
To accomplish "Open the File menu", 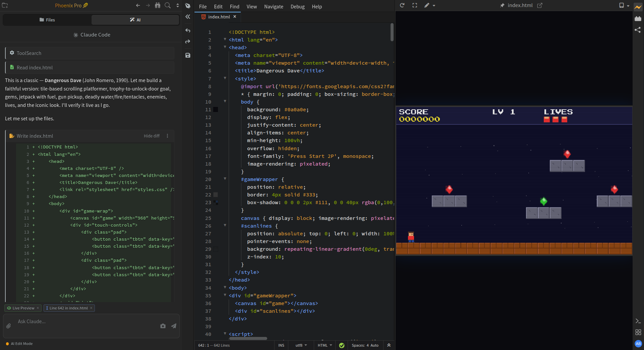I will tap(203, 7).
